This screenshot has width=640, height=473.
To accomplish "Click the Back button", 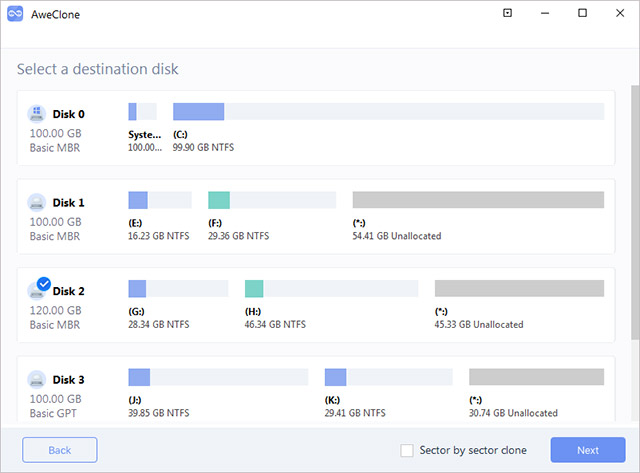I will 60,450.
